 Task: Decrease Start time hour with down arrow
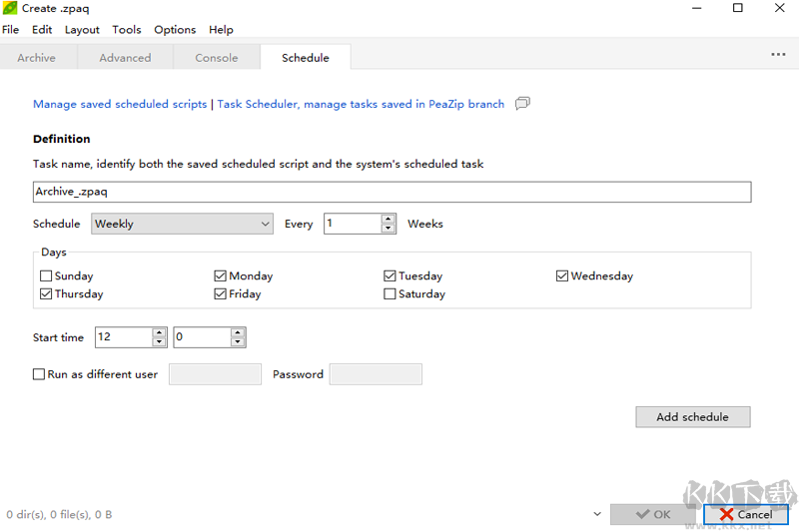(x=159, y=342)
